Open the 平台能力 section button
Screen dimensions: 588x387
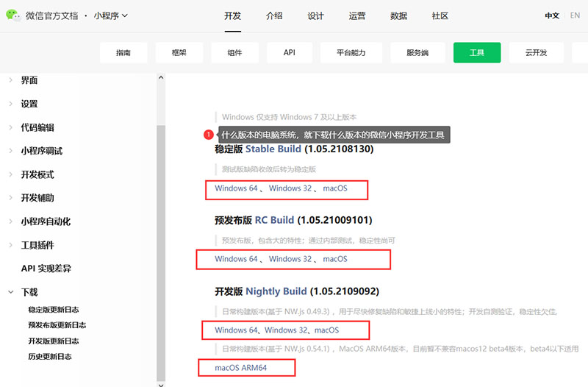coord(351,52)
